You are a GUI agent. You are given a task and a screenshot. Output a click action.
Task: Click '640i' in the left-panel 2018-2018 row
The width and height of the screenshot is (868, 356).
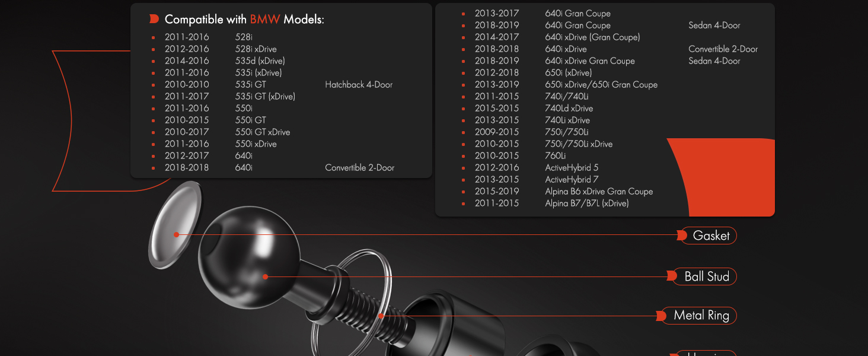pyautogui.click(x=244, y=168)
